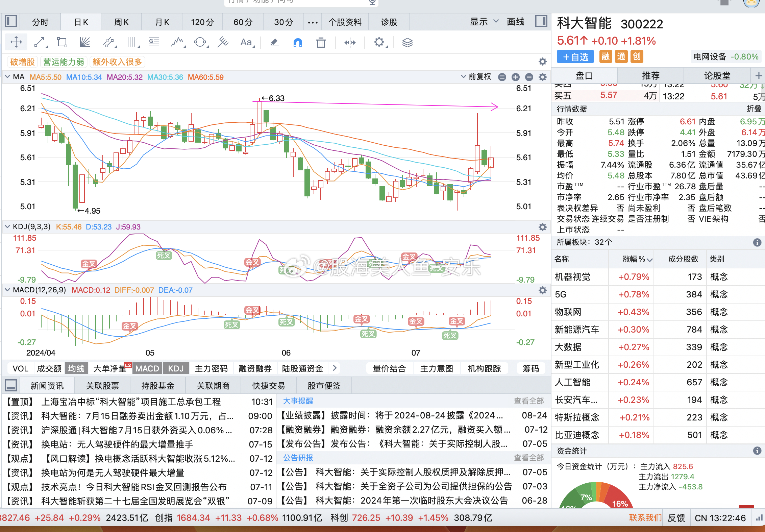
Task: Collapse the KDJ(9,3,3) panel chevron
Action: [7, 226]
